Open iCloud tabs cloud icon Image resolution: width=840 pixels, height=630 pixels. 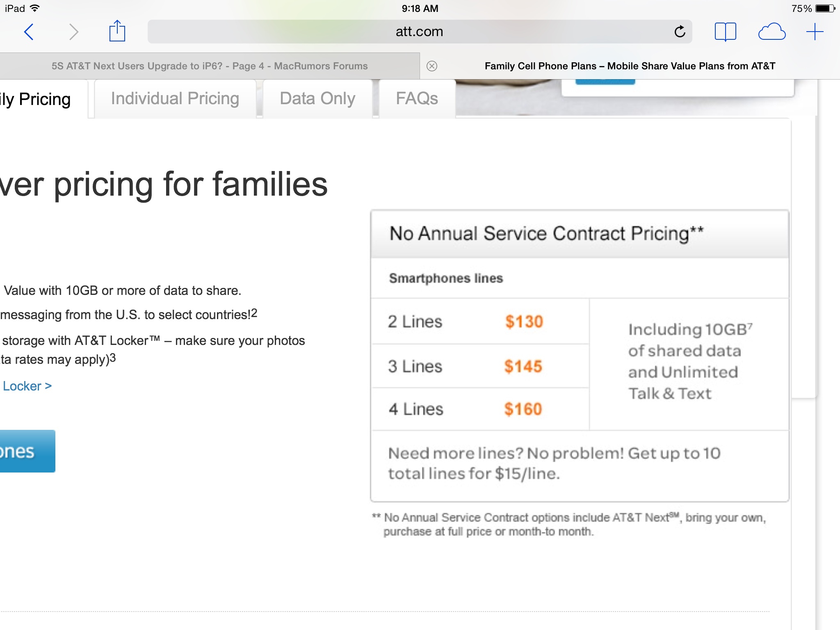772,32
